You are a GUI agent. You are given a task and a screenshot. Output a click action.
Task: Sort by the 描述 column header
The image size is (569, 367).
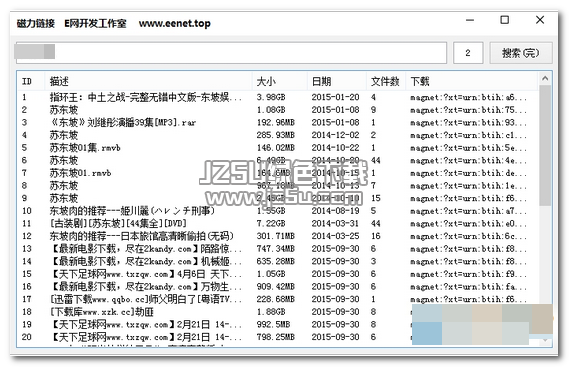(x=148, y=81)
